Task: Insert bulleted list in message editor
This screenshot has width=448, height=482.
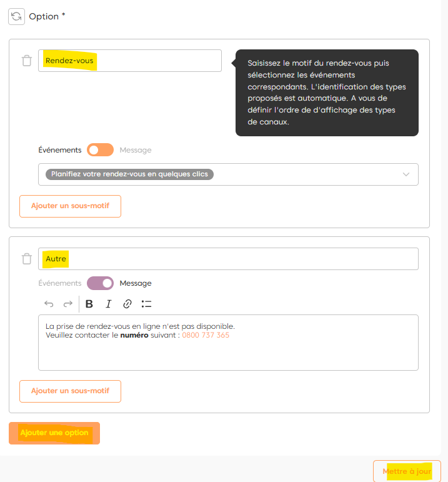Action: (147, 304)
